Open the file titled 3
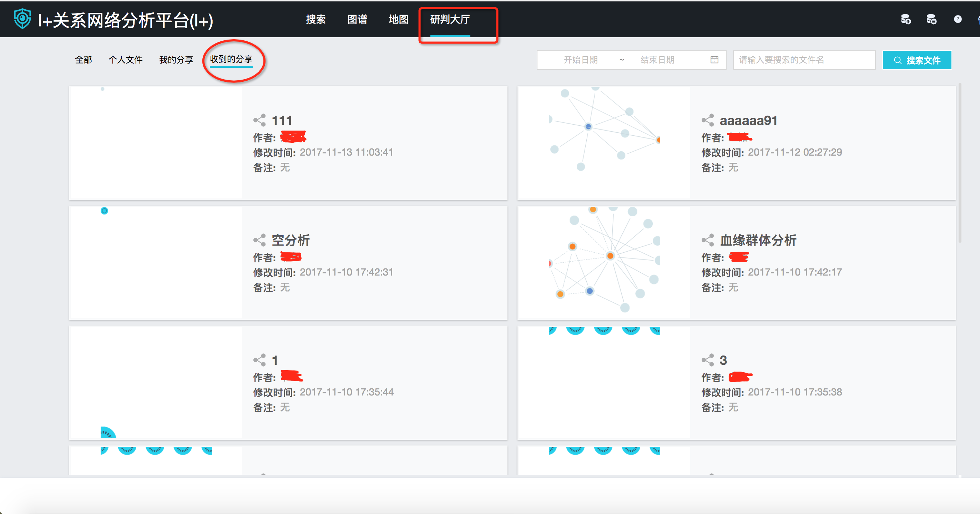980x514 pixels. (723, 360)
